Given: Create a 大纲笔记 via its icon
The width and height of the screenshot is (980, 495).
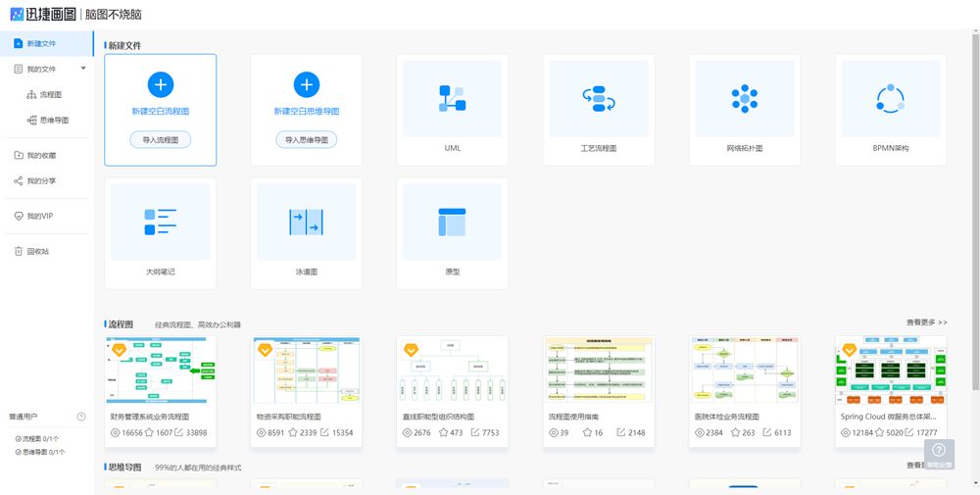Looking at the screenshot, I should 160,222.
